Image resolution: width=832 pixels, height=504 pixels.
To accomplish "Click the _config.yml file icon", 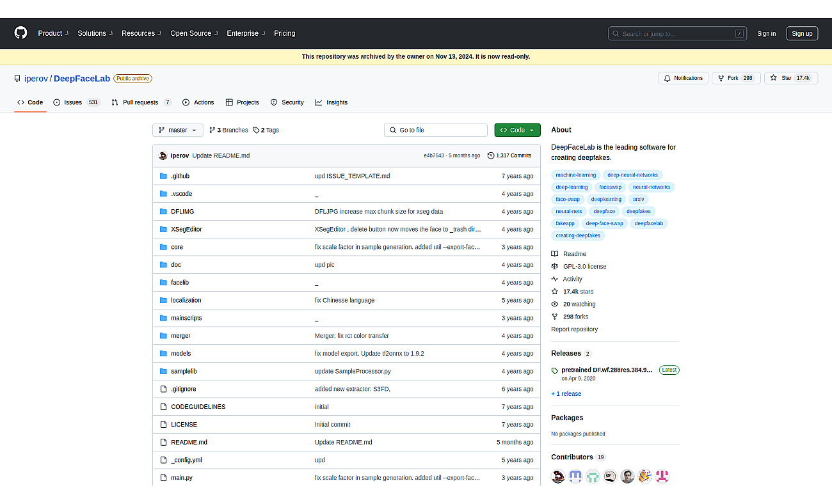I will pos(164,460).
